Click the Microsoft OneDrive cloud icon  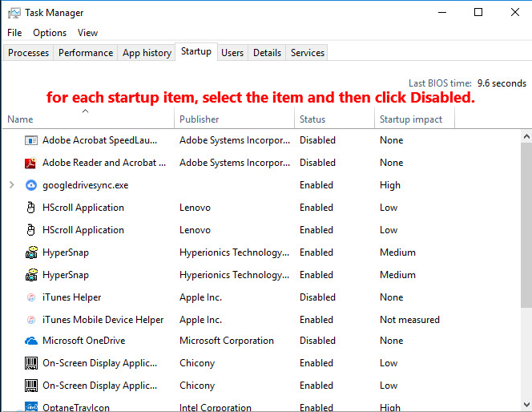tap(31, 341)
